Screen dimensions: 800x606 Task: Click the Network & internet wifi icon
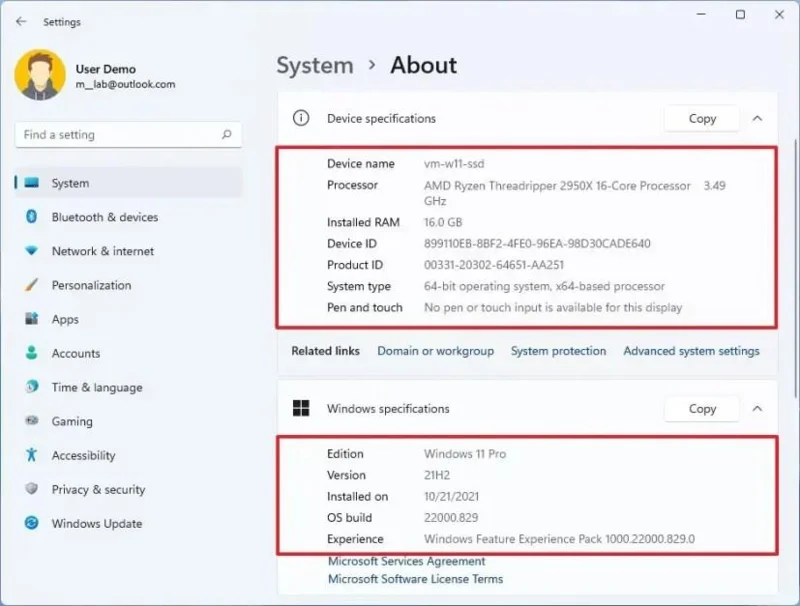(32, 251)
